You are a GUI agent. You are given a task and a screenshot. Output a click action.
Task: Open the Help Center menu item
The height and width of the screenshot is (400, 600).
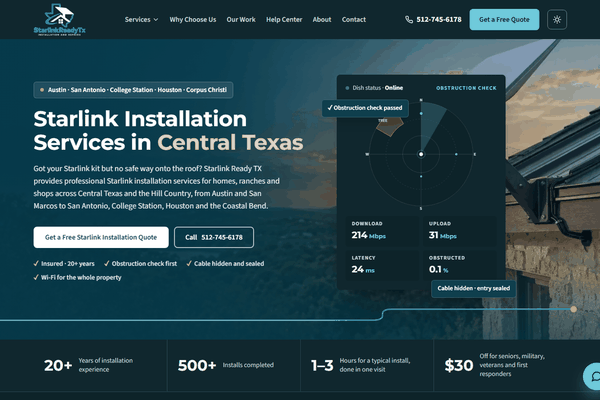point(284,20)
